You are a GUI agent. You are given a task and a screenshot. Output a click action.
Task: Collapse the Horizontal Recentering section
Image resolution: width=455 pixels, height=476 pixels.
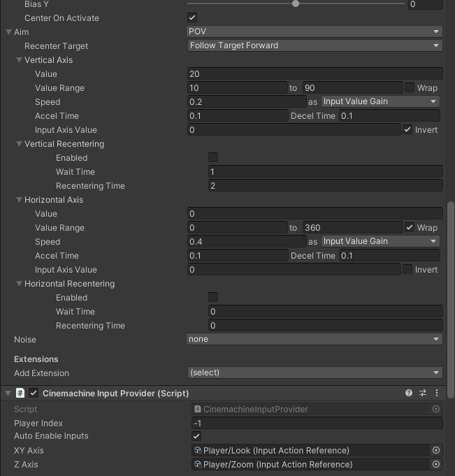tap(20, 284)
